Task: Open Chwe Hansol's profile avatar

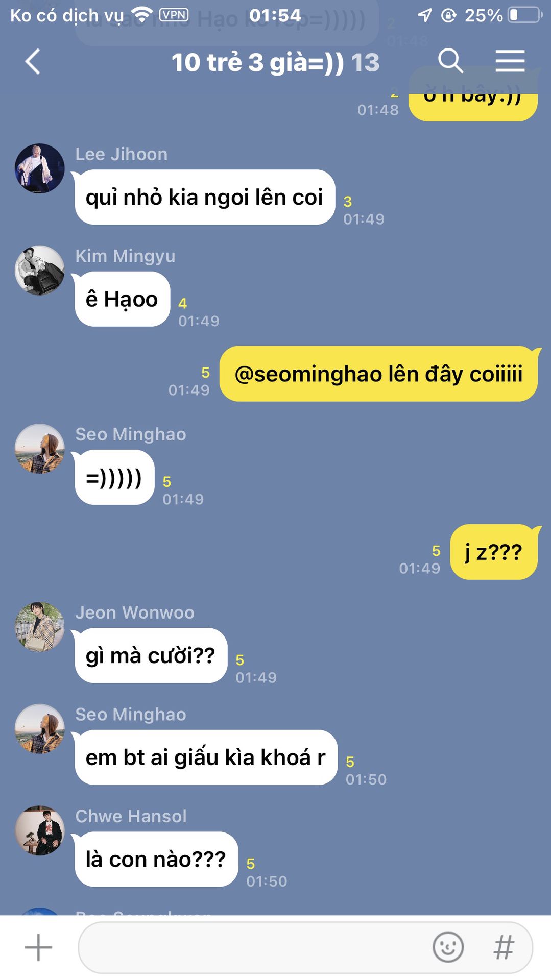Action: 40,830
